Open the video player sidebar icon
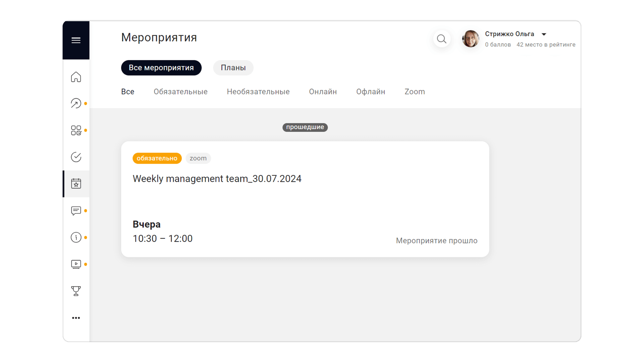The width and height of the screenshot is (644, 362). click(x=76, y=264)
